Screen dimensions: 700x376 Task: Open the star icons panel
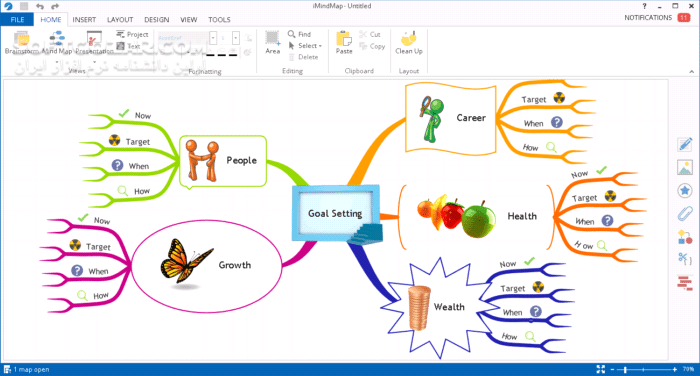(685, 191)
